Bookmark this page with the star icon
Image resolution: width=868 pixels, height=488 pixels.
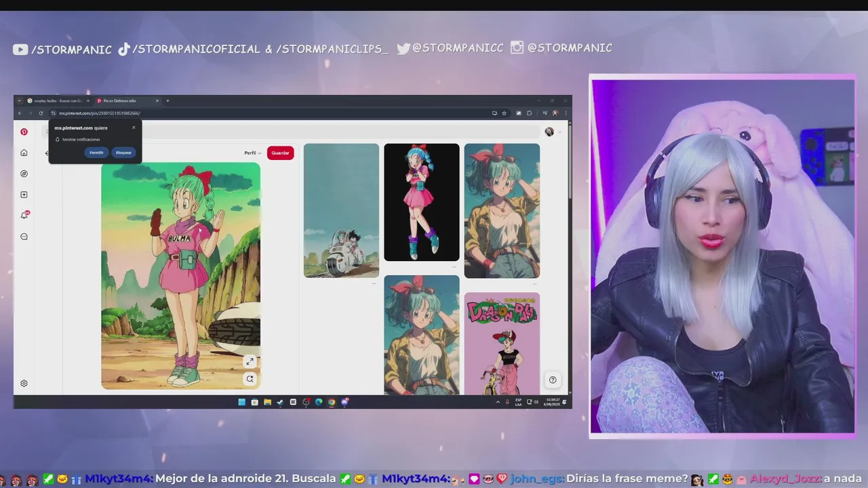pyautogui.click(x=504, y=113)
